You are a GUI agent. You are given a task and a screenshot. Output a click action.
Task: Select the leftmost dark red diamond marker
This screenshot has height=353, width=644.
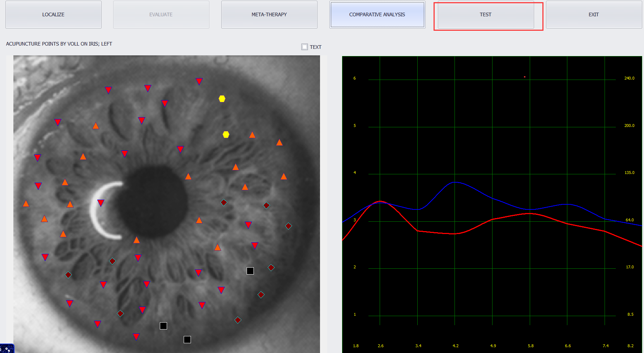tap(68, 275)
